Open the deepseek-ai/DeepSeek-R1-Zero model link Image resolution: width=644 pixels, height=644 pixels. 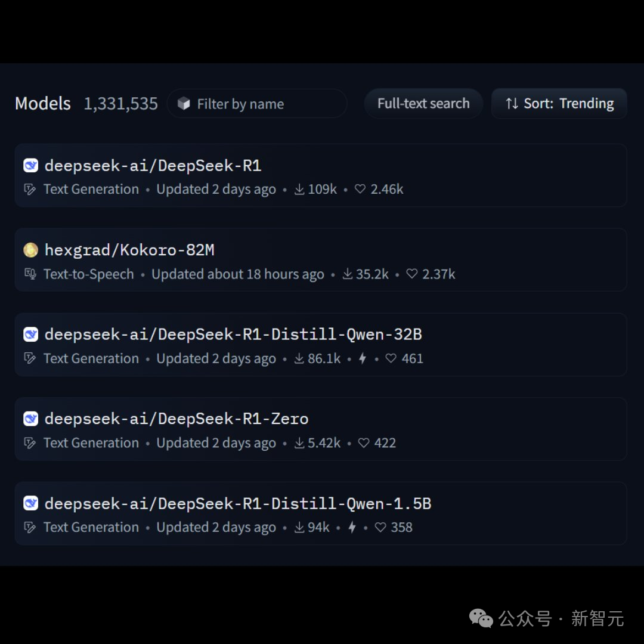177,419
